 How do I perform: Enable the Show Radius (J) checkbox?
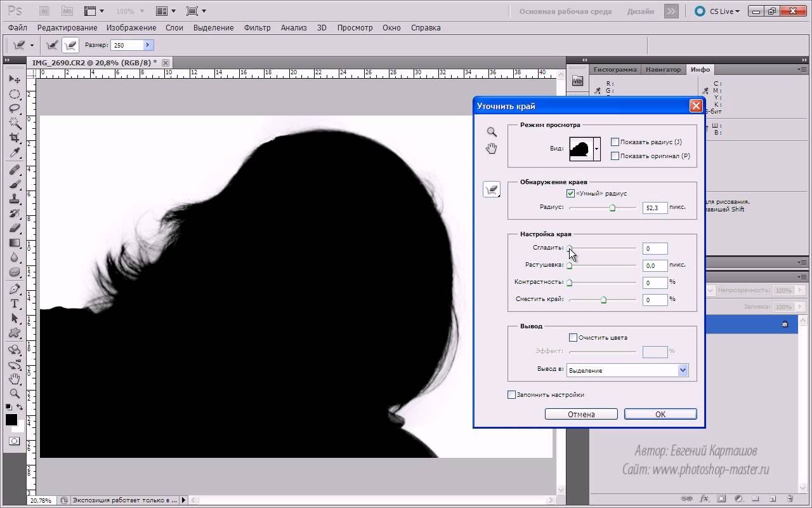pyautogui.click(x=615, y=142)
